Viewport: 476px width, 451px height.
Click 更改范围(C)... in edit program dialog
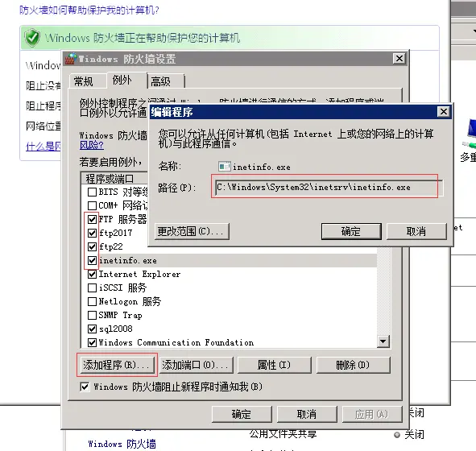click(x=192, y=232)
